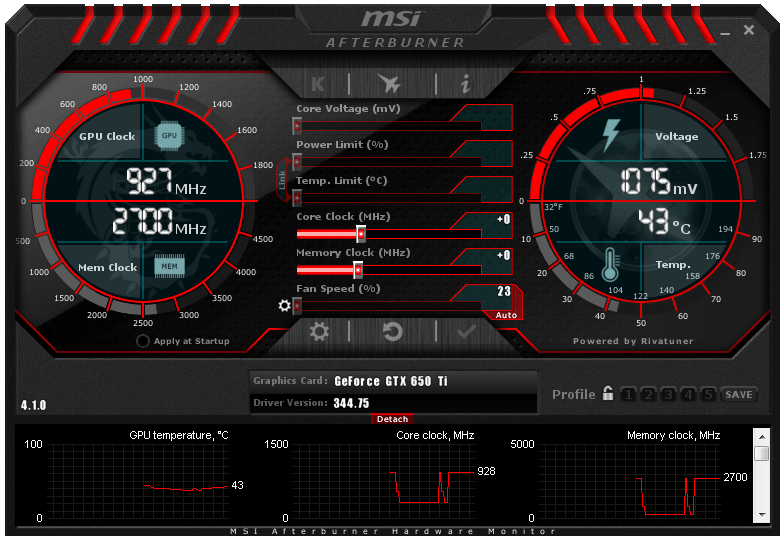Select profile slot 3
Screen dimensions: 783x538
coord(668,395)
